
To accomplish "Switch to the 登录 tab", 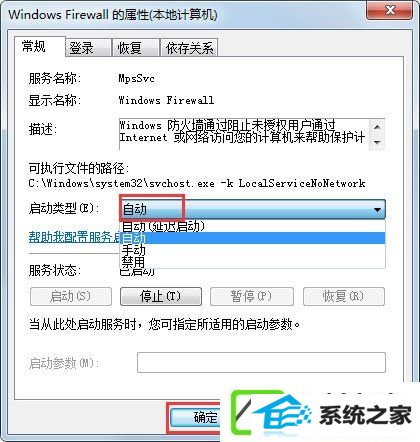I will point(88,48).
